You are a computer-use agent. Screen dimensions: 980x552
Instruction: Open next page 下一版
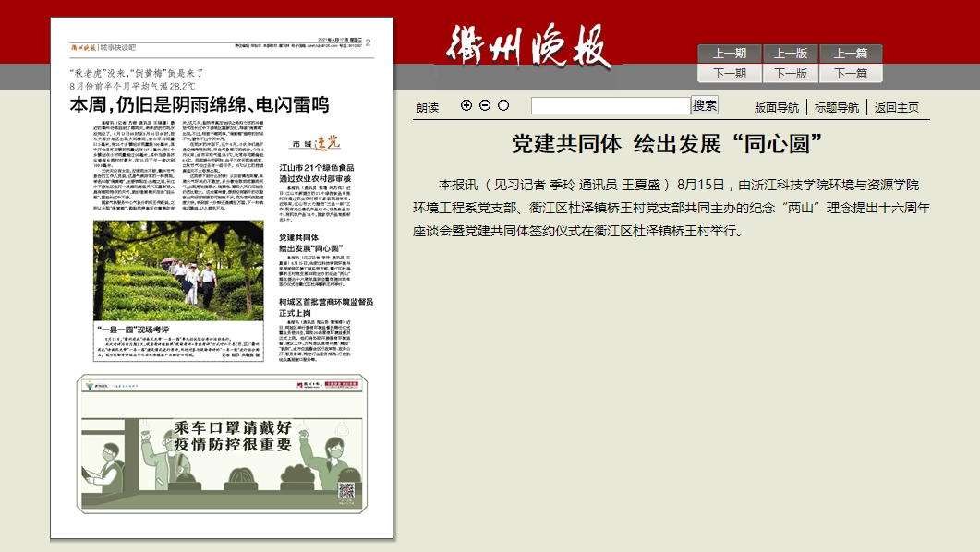point(790,73)
